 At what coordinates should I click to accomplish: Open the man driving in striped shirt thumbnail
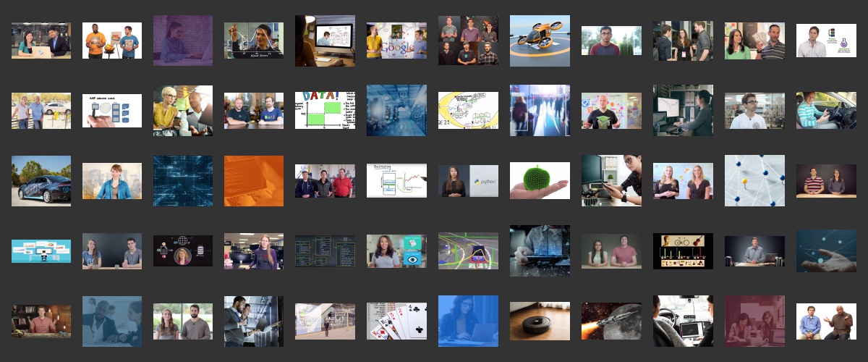click(825, 110)
